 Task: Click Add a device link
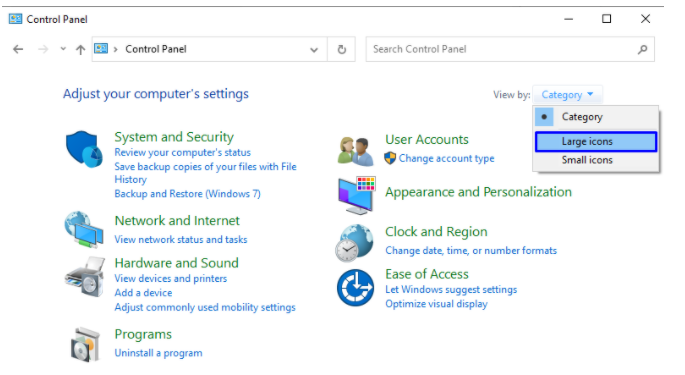[x=143, y=292]
